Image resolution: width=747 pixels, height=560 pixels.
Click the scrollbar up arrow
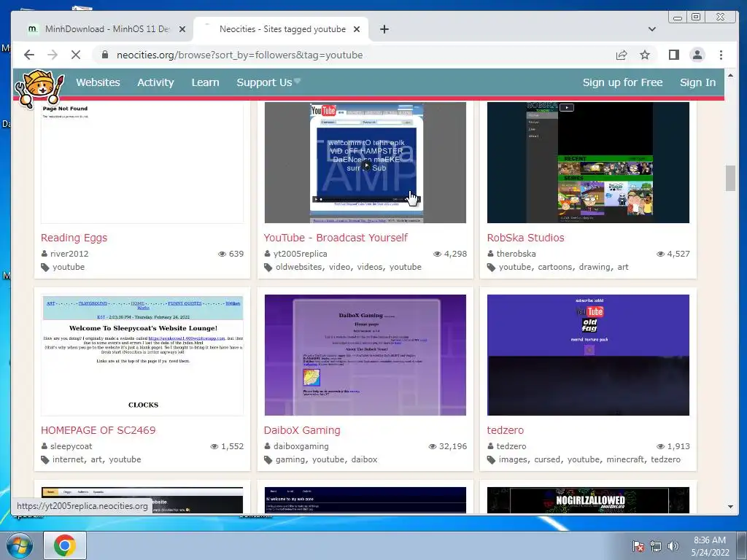click(730, 76)
